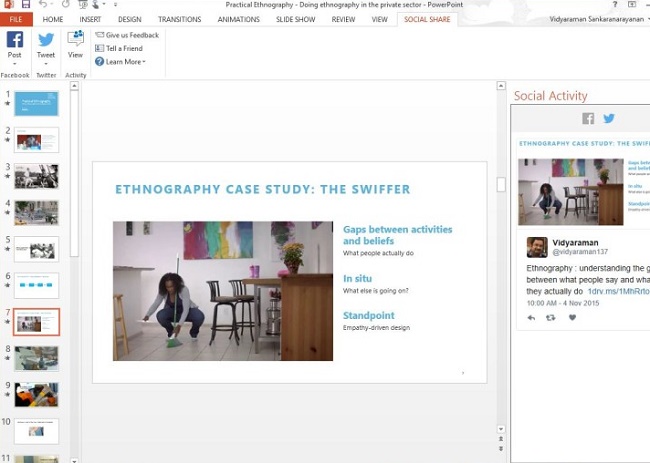Viewport: 650px width, 463px height.
Task: Click slide editor scroll up arrow
Action: tap(501, 86)
